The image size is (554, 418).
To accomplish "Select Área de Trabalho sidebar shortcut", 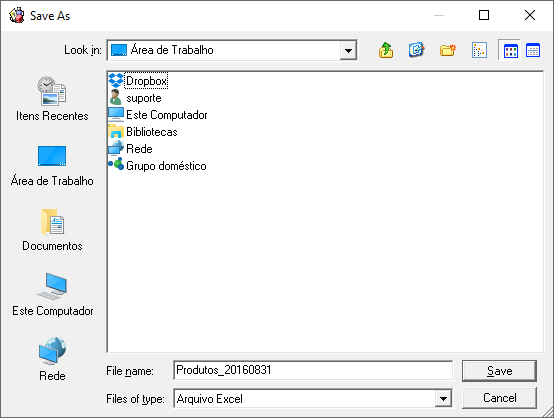I will tap(52, 165).
